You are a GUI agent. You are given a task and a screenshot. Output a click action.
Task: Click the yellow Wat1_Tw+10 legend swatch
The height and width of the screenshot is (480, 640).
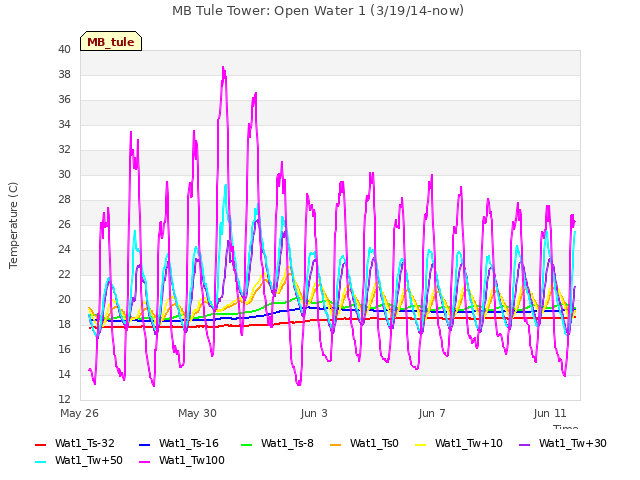(420, 444)
